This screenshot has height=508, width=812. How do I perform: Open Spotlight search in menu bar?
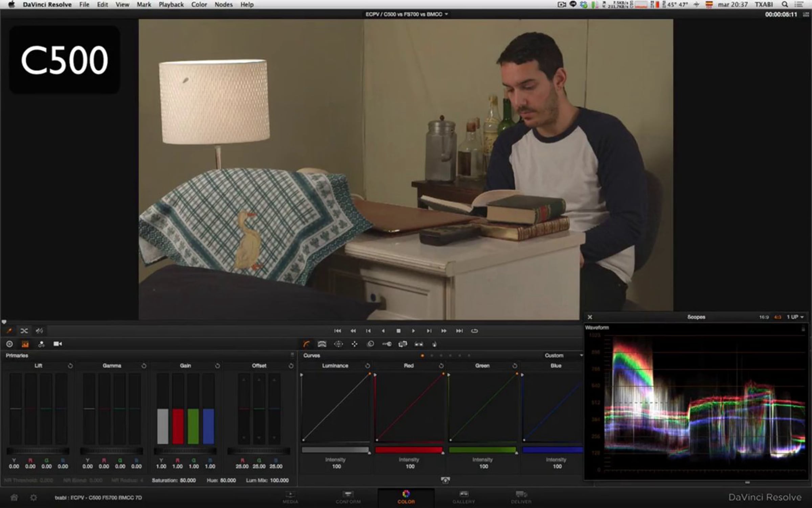(785, 4)
